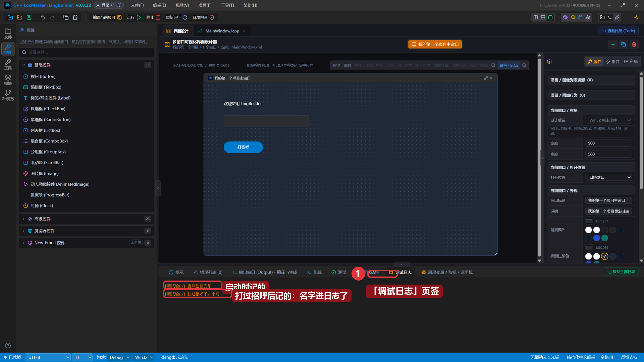Open the 打开位置 系统默认 dropdown
The image size is (644, 362).
coord(608,177)
